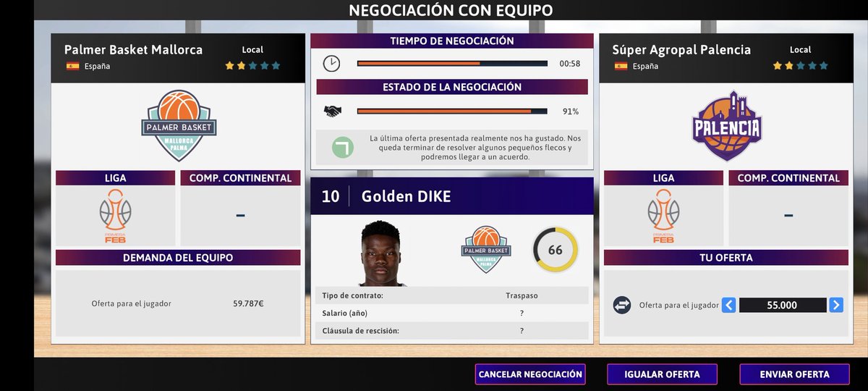
Task: Click the Estado de la Negociación header
Action: (452, 87)
